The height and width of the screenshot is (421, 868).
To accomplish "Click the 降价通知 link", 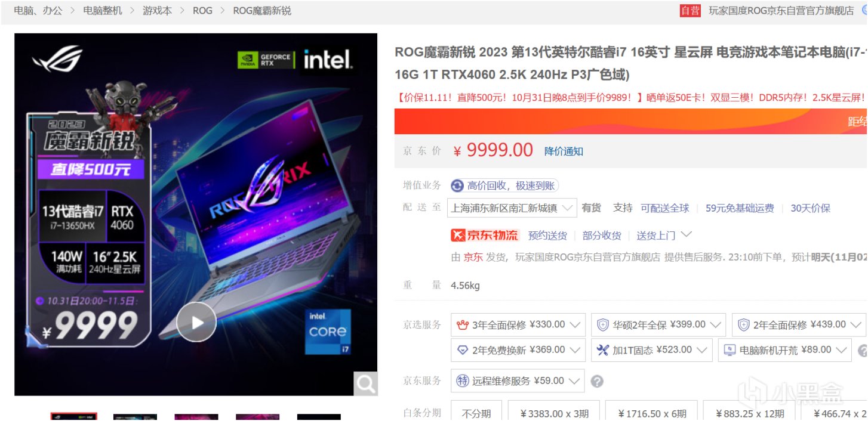I will (x=564, y=151).
